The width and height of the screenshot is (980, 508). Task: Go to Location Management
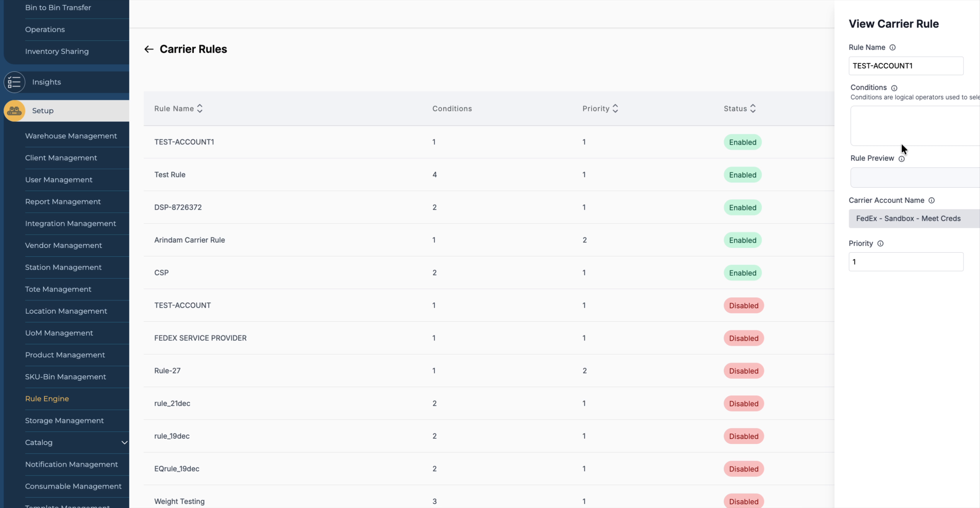pyautogui.click(x=66, y=311)
